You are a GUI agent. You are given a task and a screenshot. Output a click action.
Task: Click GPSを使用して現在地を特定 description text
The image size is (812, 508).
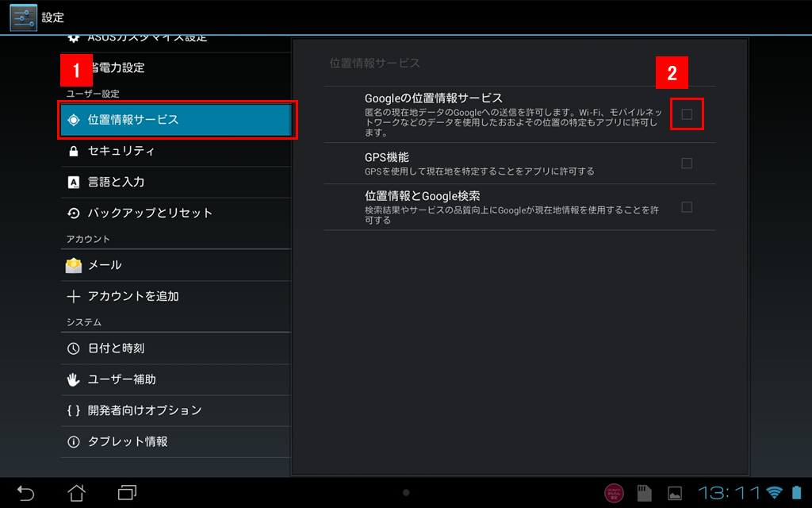pyautogui.click(x=480, y=171)
